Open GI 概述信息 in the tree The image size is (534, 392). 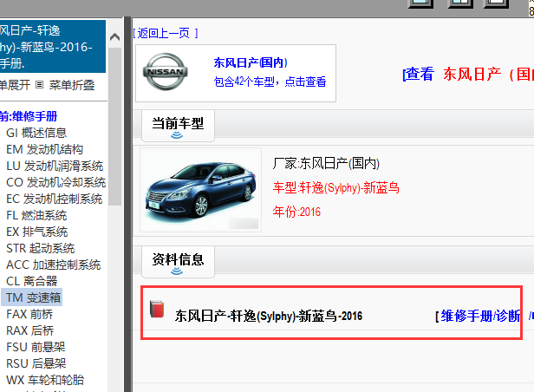(36, 133)
